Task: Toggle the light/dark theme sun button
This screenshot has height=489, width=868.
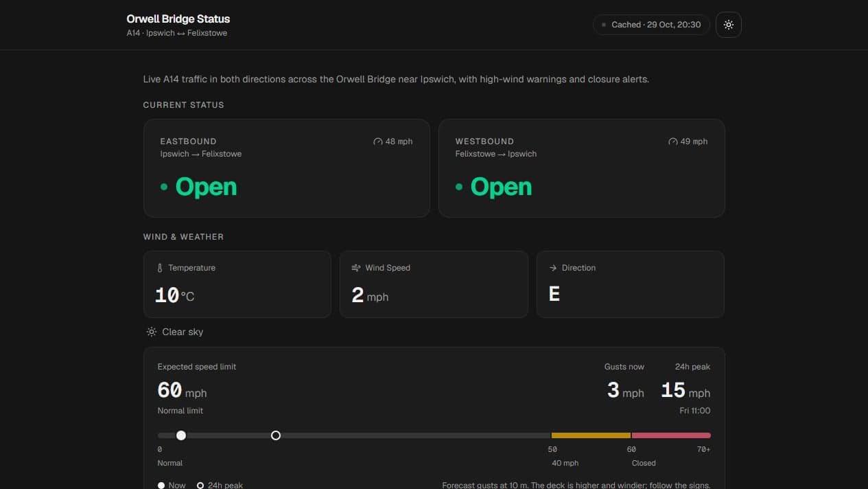Action: tap(728, 25)
